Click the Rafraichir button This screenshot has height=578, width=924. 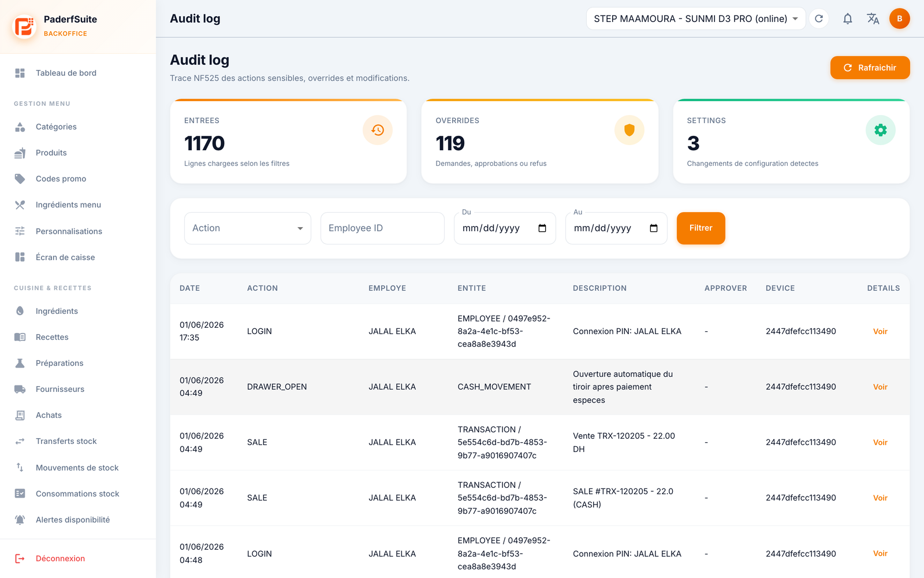click(x=870, y=68)
